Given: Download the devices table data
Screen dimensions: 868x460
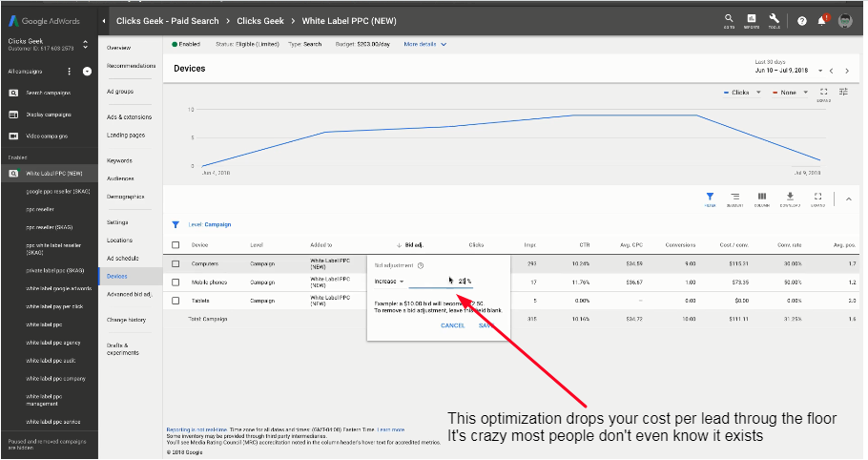Looking at the screenshot, I should (x=789, y=199).
